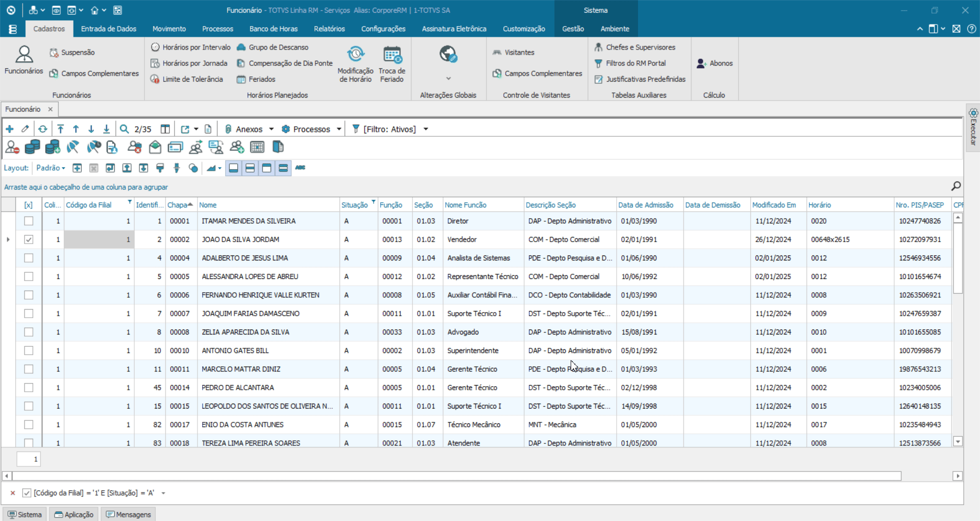Screen dimensions: 980x521
Task: Expand the Alterações Globais down chevron
Action: click(448, 78)
